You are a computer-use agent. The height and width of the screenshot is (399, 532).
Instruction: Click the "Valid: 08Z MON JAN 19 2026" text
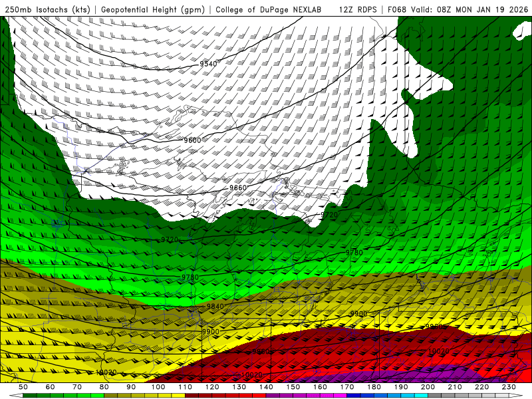point(469,10)
